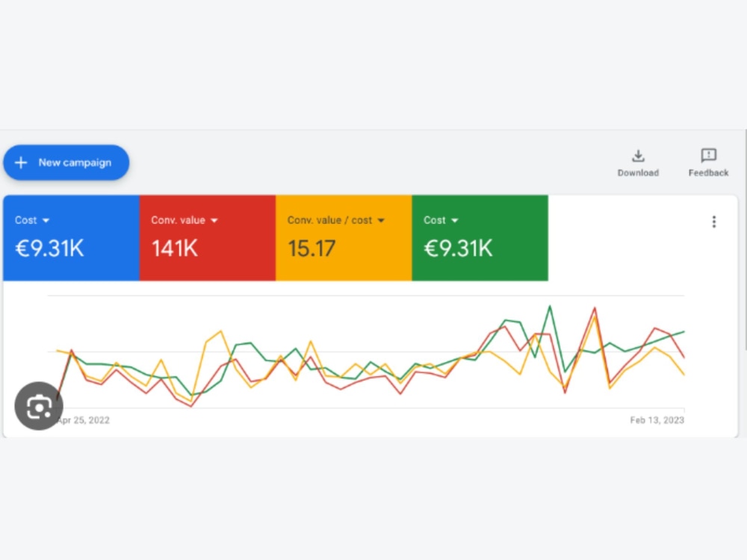Image resolution: width=747 pixels, height=560 pixels.
Task: Click the green €9.31K value
Action: (x=458, y=249)
